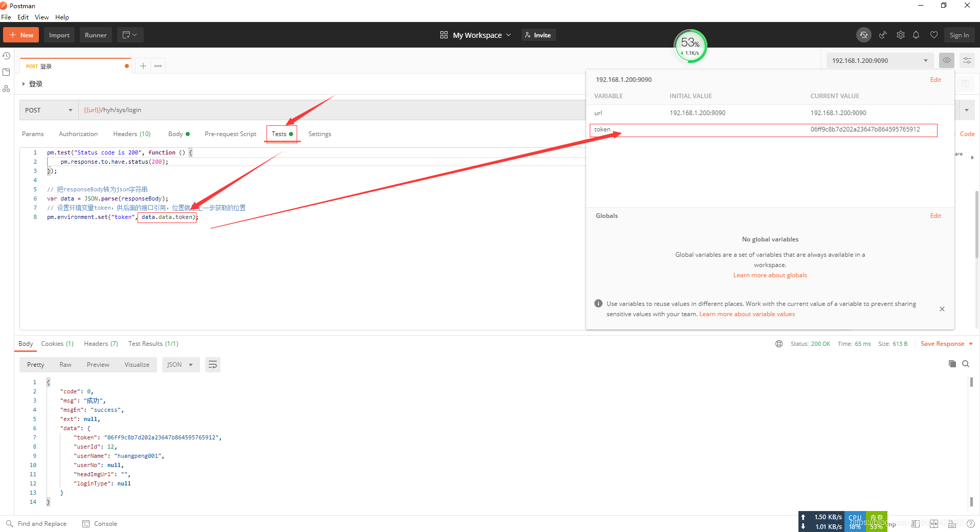The height and width of the screenshot is (532, 980).
Task: Click the sync status icon in header
Action: click(864, 35)
